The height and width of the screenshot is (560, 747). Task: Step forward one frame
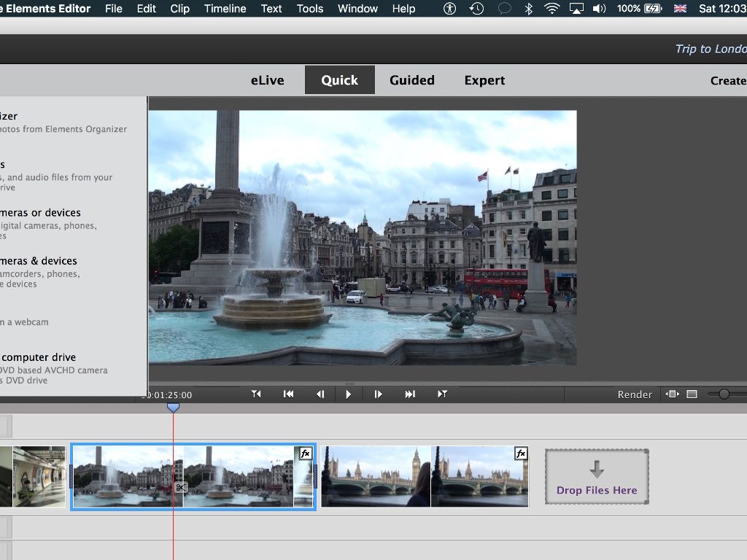coord(378,394)
